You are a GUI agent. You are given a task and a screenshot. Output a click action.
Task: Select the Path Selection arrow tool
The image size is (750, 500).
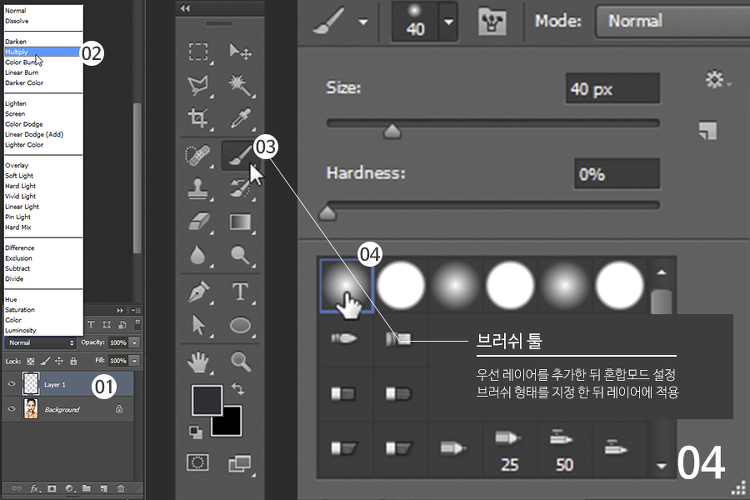198,325
